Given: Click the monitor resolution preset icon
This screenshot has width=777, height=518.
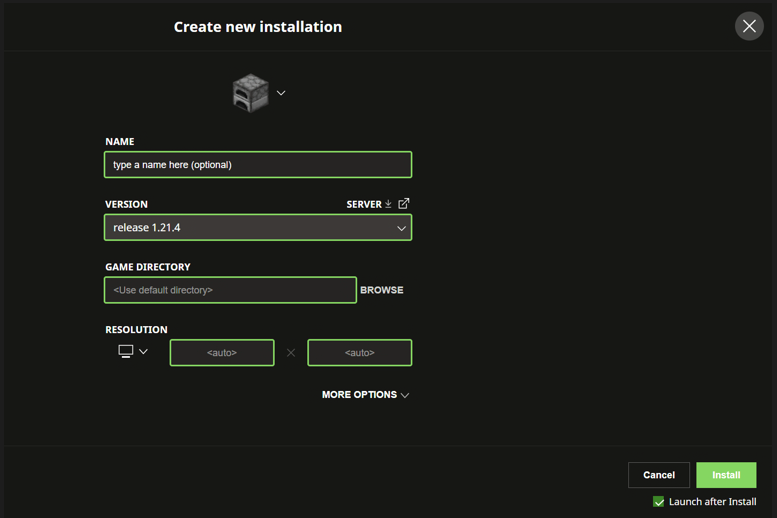Looking at the screenshot, I should 126,352.
